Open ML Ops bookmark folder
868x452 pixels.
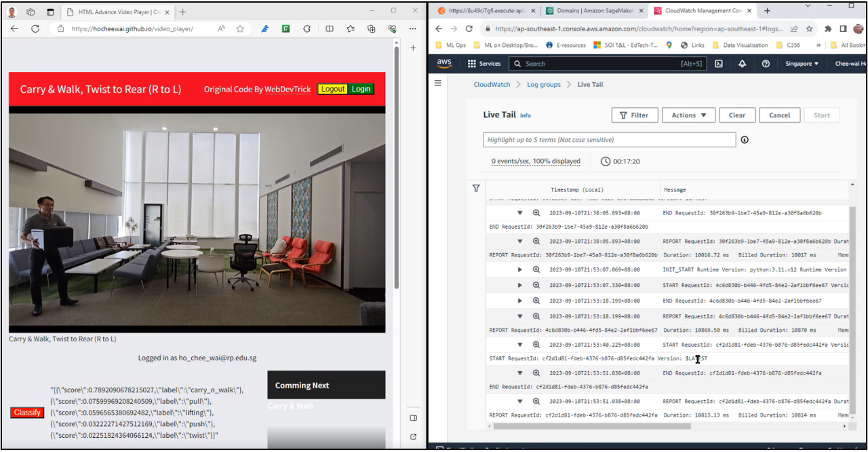tap(450, 45)
